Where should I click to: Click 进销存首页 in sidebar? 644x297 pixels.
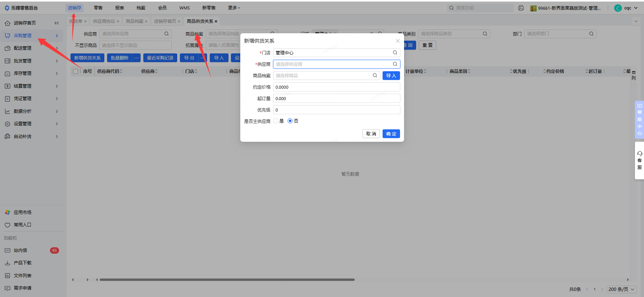[25, 23]
